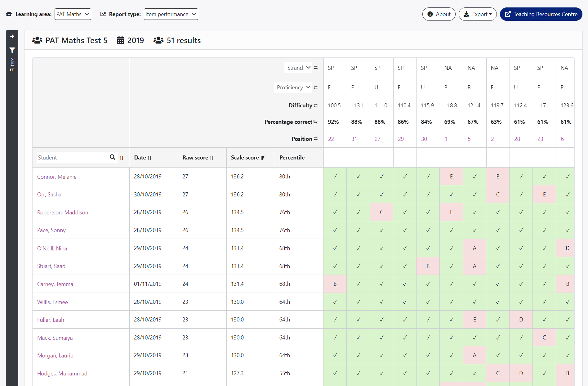
Task: Open the Report type dropdown
Action: pyautogui.click(x=171, y=14)
